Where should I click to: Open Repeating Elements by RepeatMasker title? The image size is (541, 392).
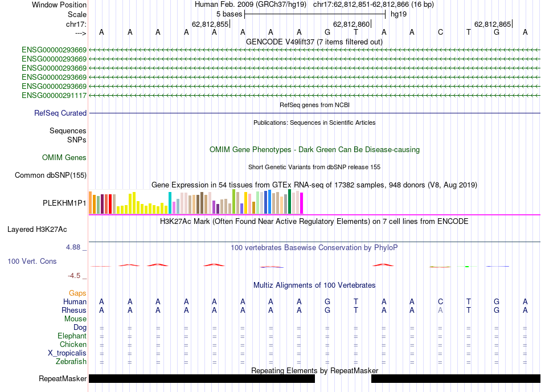(314, 370)
